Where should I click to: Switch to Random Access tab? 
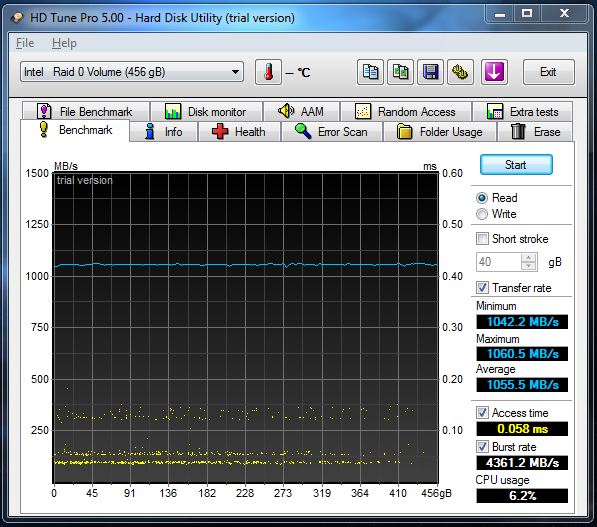click(406, 112)
